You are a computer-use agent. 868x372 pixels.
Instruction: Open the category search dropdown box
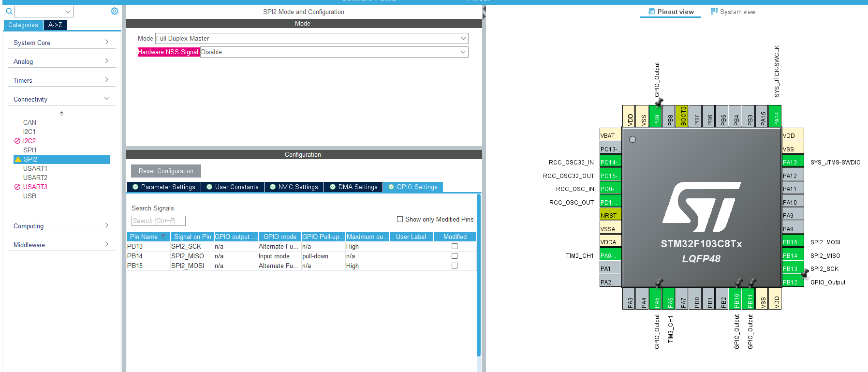point(44,11)
